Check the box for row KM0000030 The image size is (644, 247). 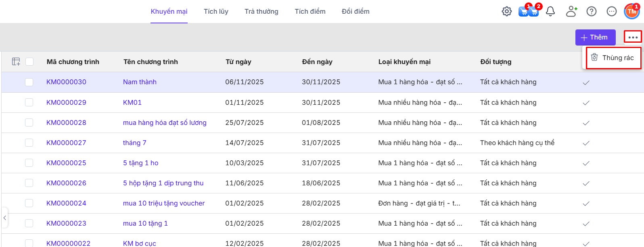(29, 82)
